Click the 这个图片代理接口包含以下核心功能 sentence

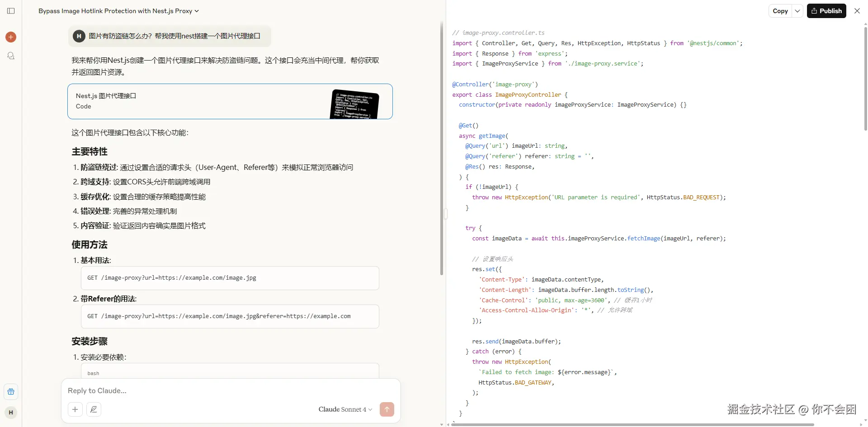(130, 133)
